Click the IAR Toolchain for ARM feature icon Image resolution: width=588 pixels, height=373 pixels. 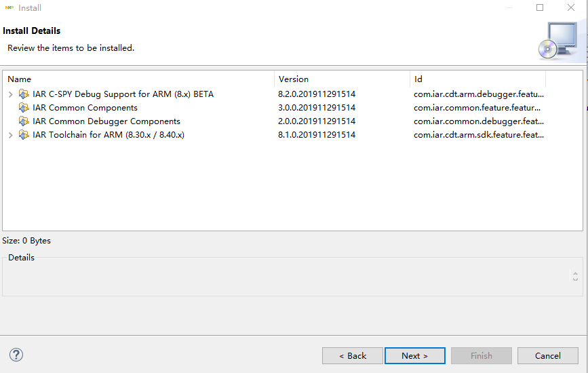(x=24, y=135)
